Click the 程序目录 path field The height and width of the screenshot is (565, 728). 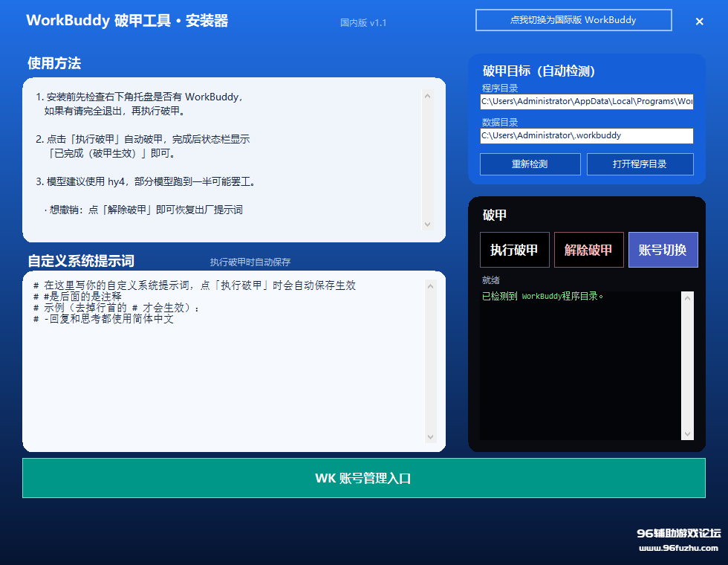[x=586, y=101]
